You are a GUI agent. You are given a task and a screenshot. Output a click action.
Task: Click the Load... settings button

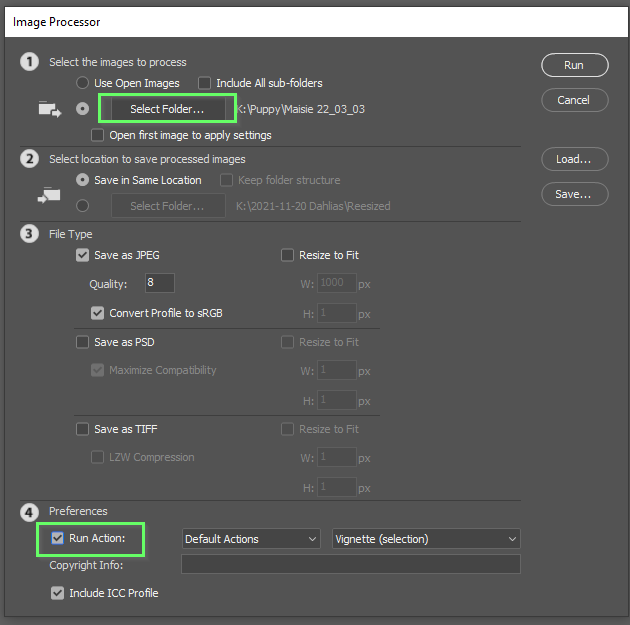pyautogui.click(x=574, y=159)
